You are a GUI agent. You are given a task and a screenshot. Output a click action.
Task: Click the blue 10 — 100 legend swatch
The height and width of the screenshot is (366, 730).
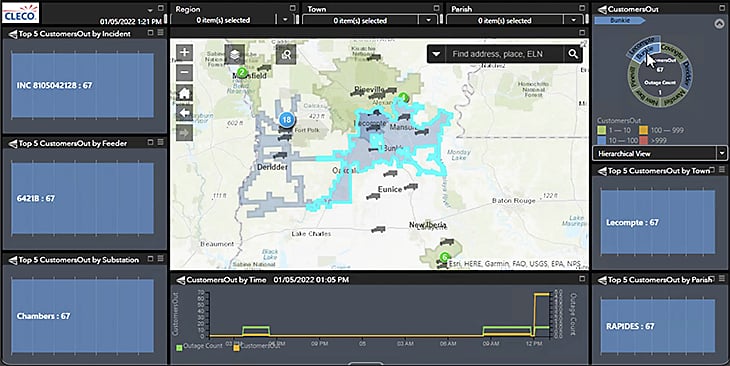(x=602, y=140)
